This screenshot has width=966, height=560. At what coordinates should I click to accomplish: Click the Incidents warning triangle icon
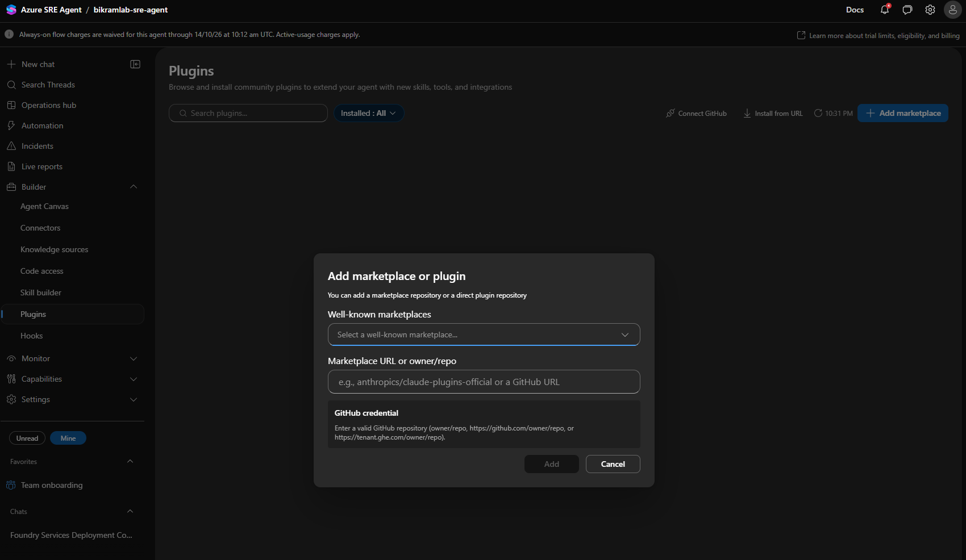click(11, 146)
